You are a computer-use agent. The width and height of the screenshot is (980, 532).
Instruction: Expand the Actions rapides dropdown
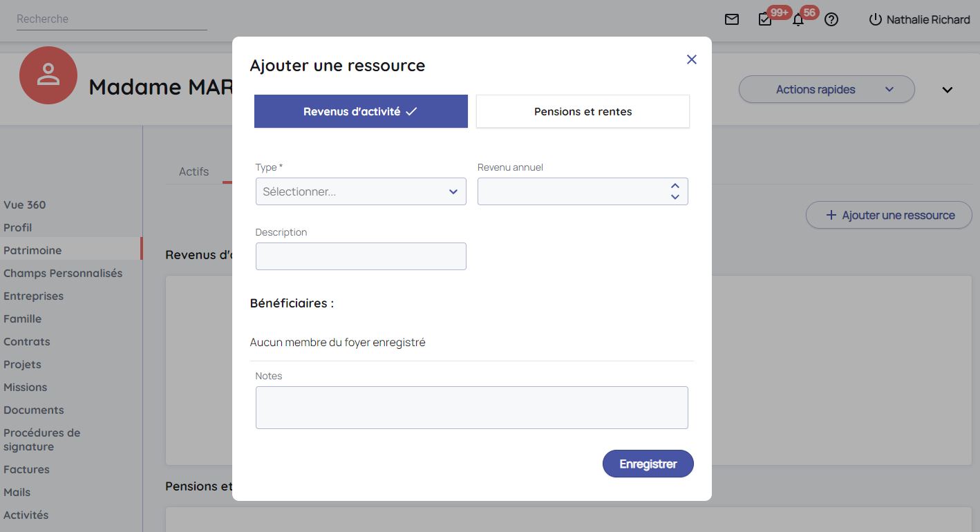[827, 89]
